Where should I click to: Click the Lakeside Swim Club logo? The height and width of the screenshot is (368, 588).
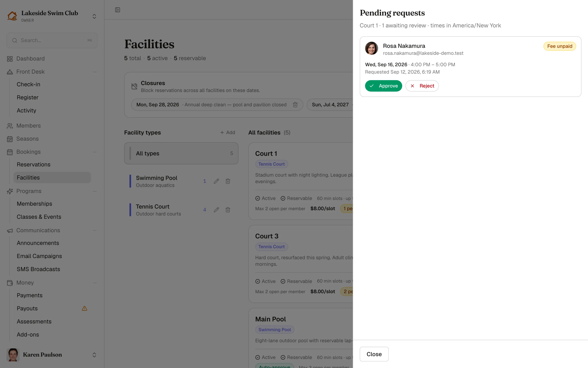click(12, 16)
